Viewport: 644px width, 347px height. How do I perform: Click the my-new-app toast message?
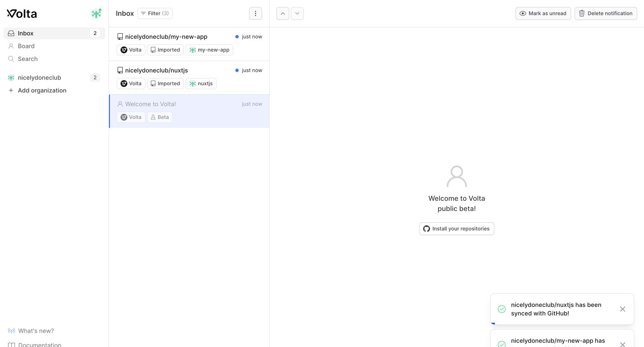pos(558,342)
